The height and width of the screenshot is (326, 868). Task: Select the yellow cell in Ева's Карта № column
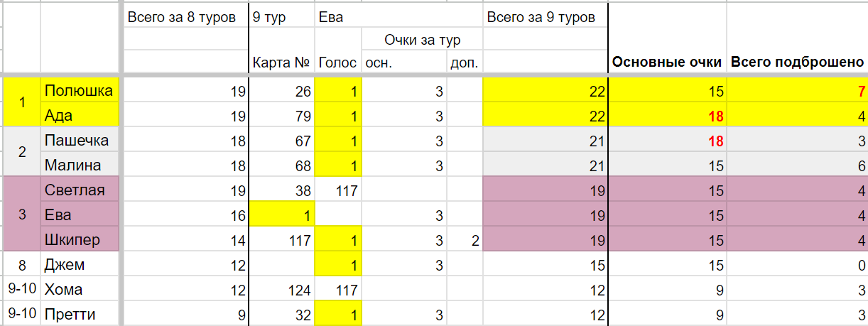pos(282,215)
